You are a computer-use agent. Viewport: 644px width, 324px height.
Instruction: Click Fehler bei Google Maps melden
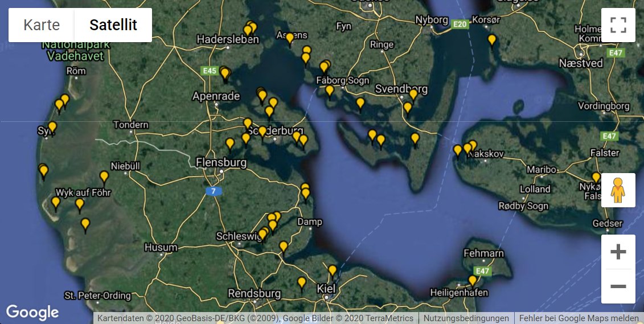pyautogui.click(x=579, y=318)
